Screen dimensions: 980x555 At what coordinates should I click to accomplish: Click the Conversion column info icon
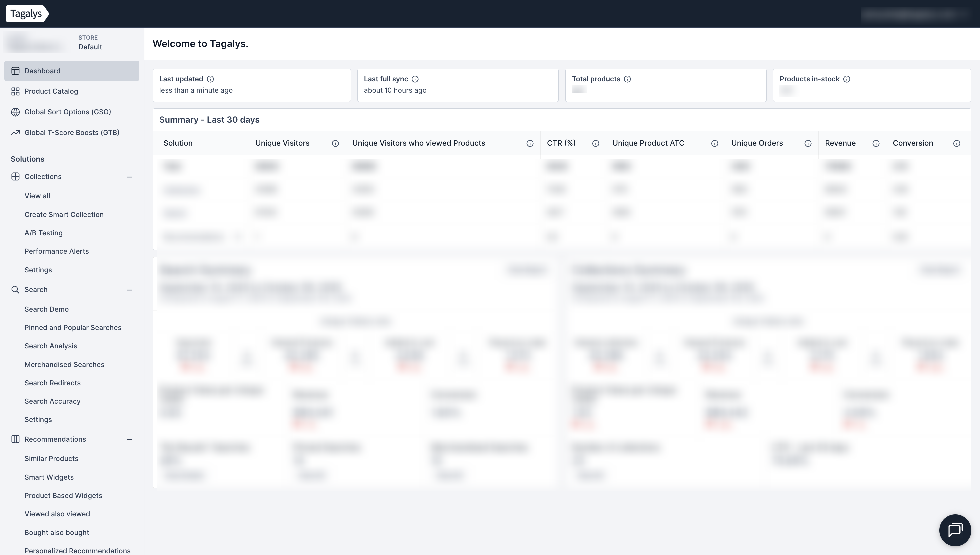click(x=957, y=143)
